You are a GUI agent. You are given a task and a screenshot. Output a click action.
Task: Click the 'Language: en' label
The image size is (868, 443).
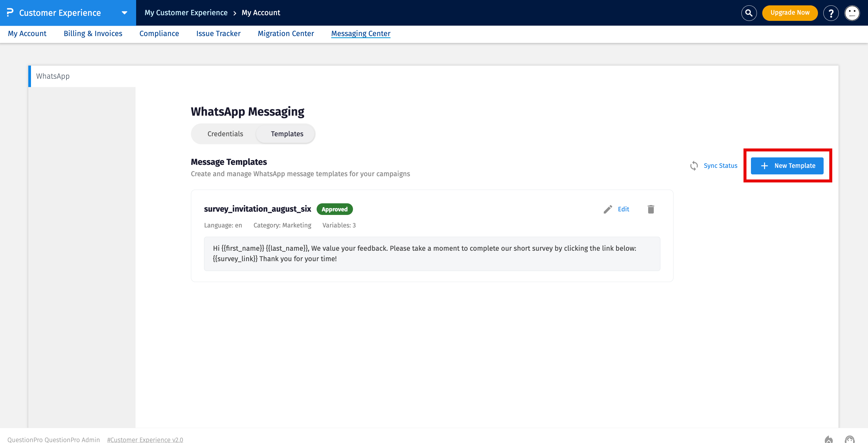coord(223,225)
